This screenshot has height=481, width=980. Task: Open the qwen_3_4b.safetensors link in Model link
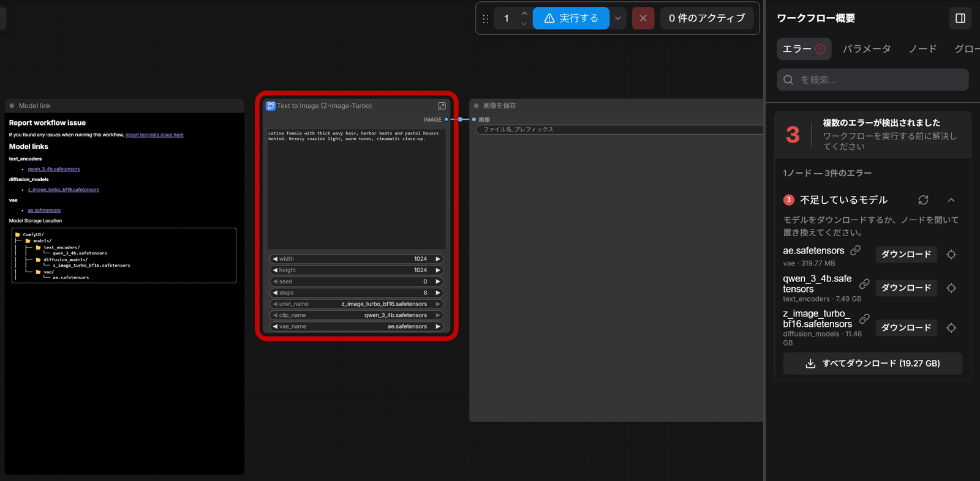[54, 169]
